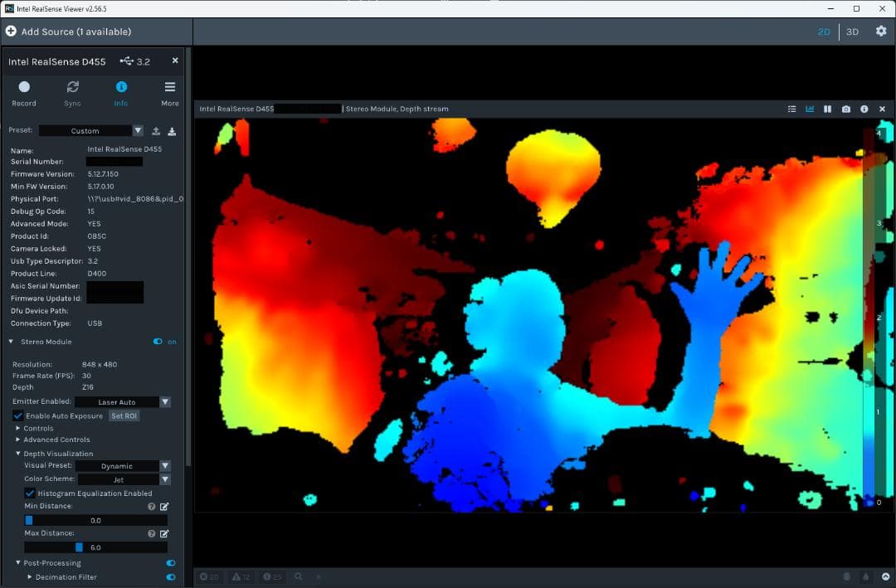Viewport: 896px width, 588px height.
Task: Turn off the Stereo Module toggle
Action: click(158, 342)
